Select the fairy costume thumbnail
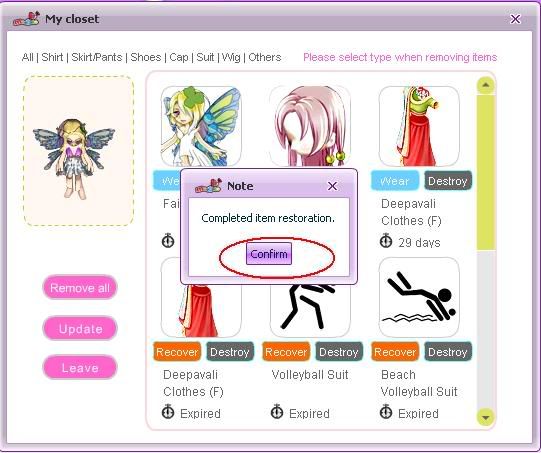The height and width of the screenshot is (453, 541). pos(201,126)
